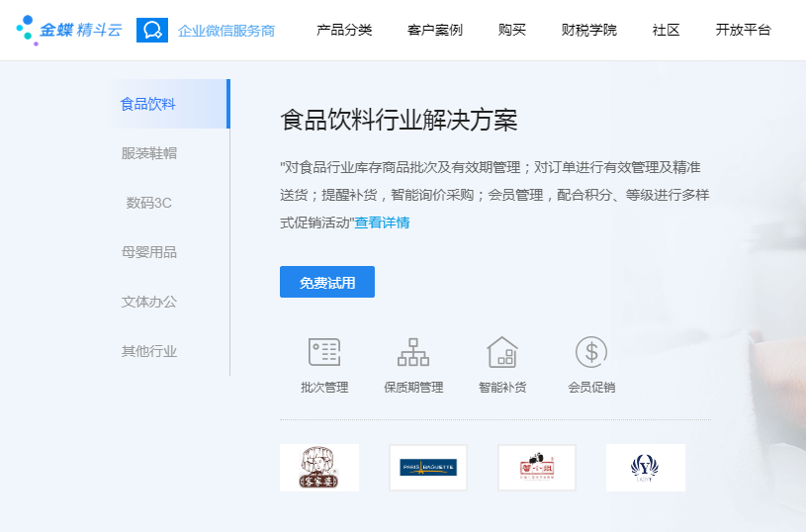Viewport: 806px width, 532px height.
Task: Open the blue Y wings logo thumbnail
Action: tap(646, 468)
